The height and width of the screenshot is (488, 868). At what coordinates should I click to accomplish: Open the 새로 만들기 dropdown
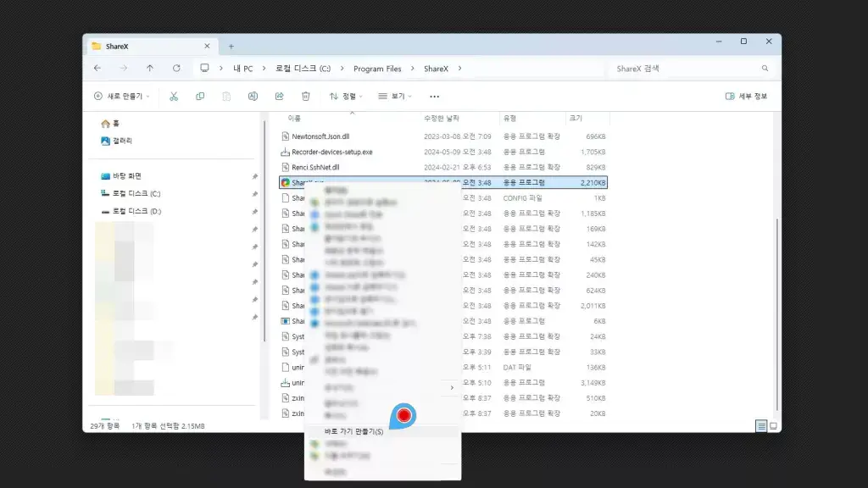[122, 97]
